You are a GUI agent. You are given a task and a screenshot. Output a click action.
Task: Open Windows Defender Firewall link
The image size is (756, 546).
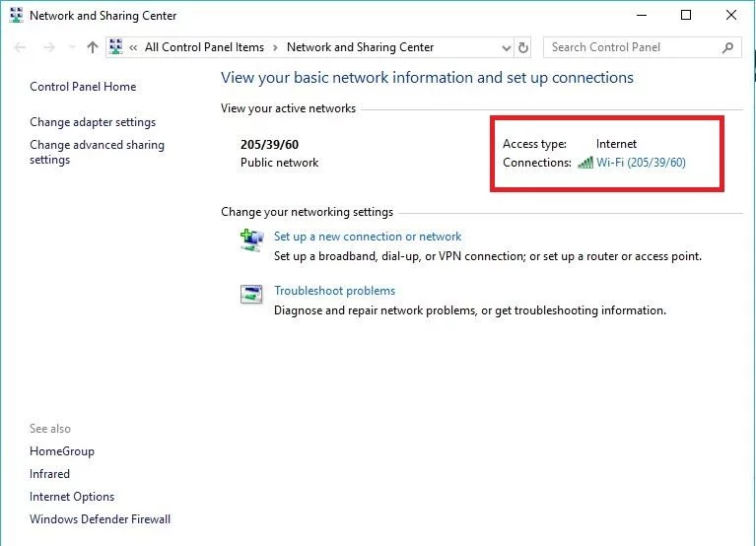point(100,519)
